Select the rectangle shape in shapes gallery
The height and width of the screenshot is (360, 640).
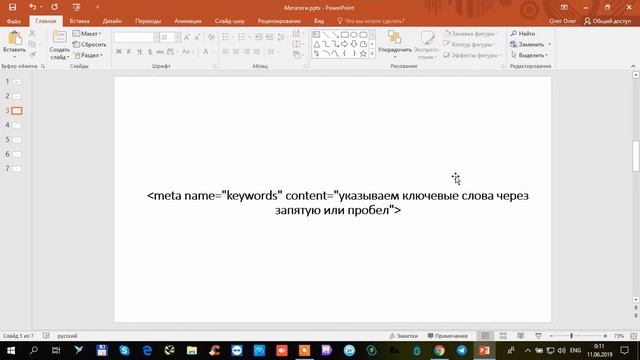[x=344, y=35]
